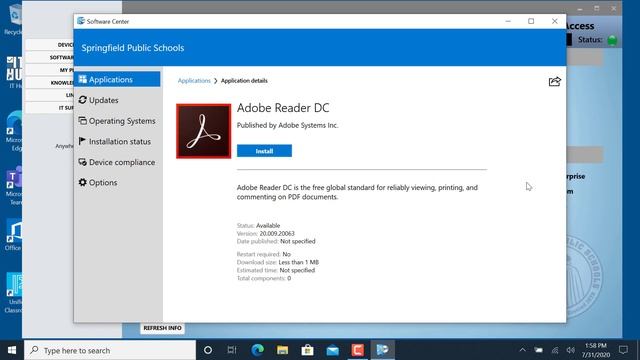The width and height of the screenshot is (640, 360).
Task: Click the REFRESH INFO button behind Software Center
Action: coord(162,328)
